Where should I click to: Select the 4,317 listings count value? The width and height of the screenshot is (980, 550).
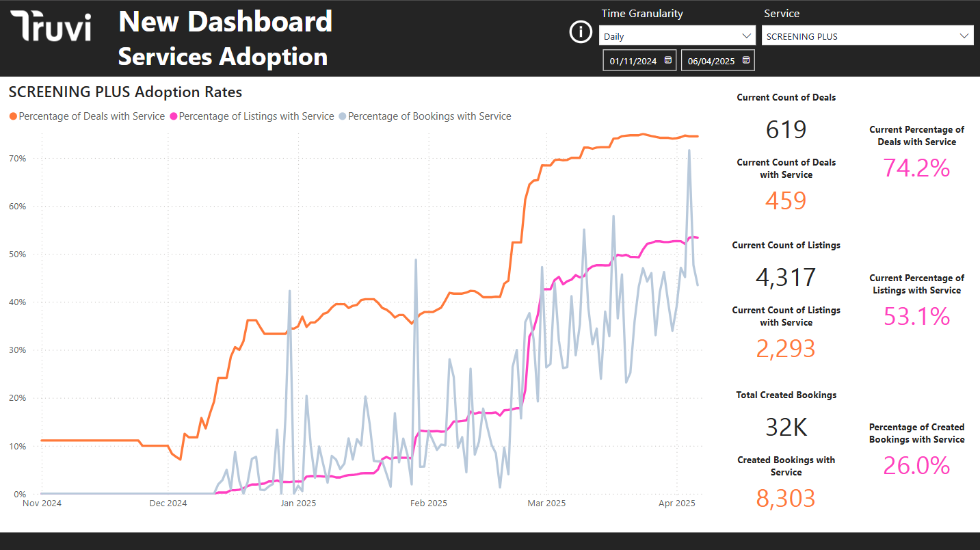786,277
